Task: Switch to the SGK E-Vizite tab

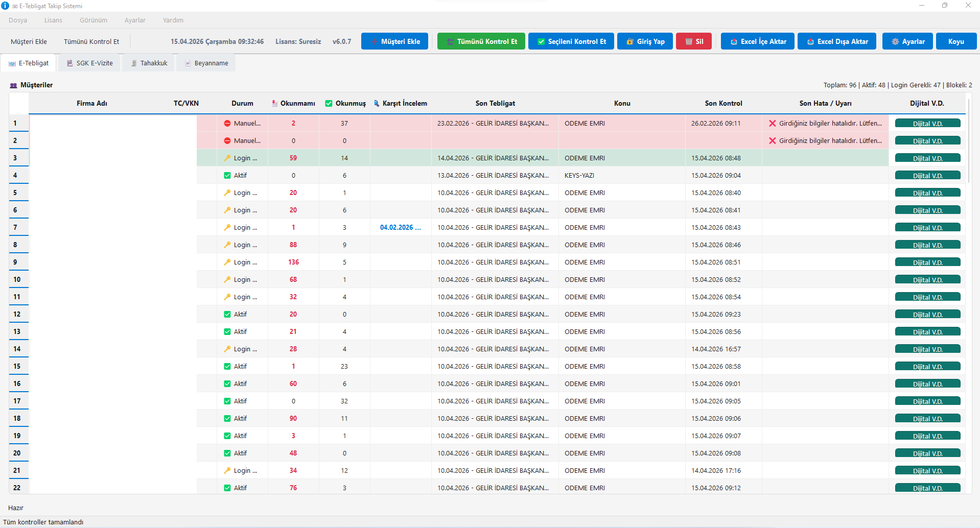Action: 89,63
